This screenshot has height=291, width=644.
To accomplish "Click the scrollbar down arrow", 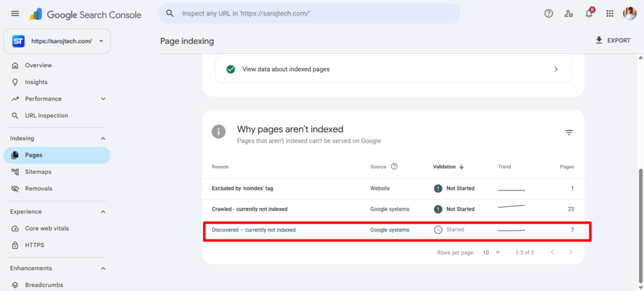I will (x=640, y=287).
